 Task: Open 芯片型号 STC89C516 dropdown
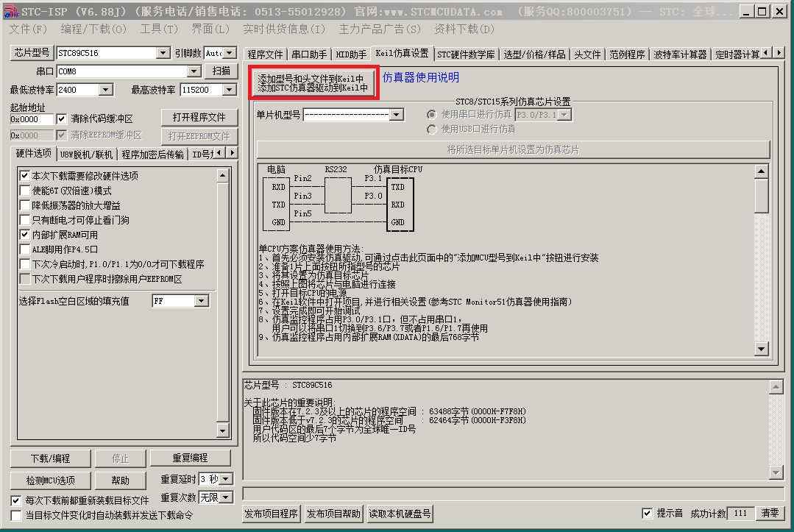(x=163, y=53)
